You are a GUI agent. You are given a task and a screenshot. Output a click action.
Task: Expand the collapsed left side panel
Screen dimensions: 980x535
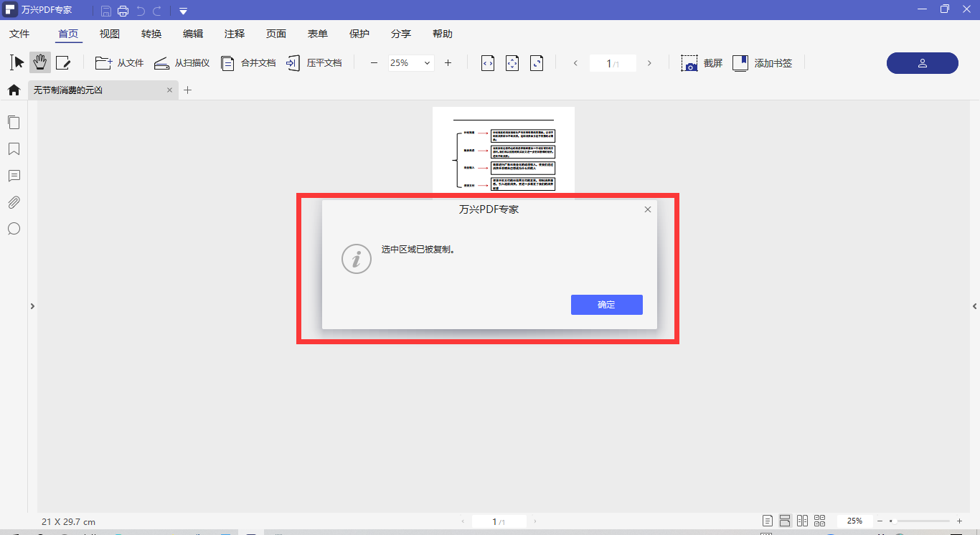coord(32,306)
